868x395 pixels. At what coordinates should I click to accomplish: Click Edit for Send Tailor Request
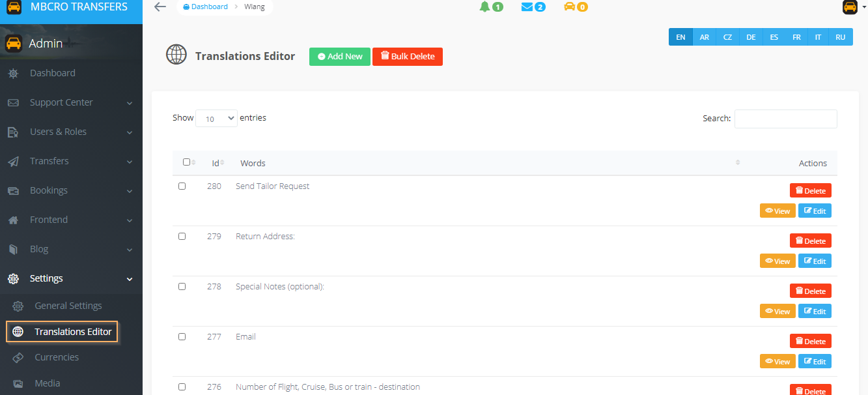click(815, 211)
